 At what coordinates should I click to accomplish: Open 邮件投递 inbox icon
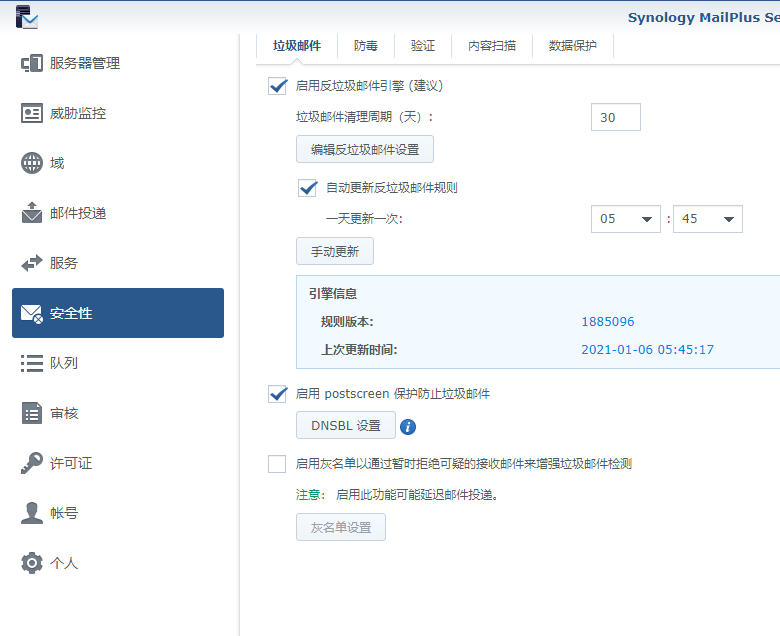click(32, 213)
